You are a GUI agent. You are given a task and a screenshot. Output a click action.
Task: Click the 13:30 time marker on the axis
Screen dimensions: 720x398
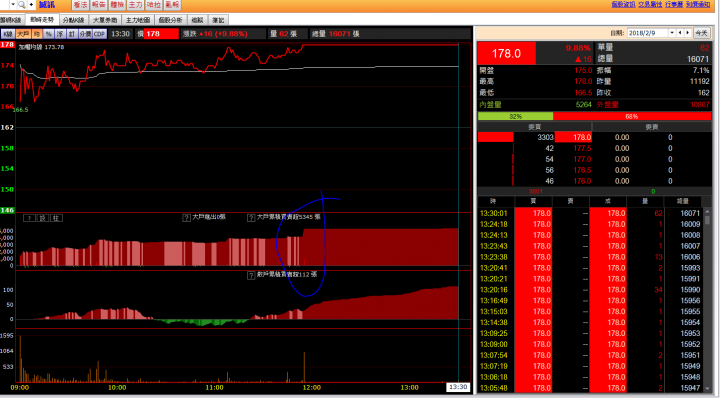coord(458,387)
